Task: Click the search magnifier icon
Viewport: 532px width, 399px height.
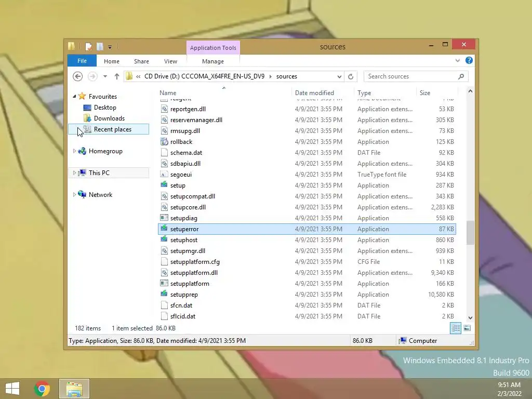Action: coord(461,76)
